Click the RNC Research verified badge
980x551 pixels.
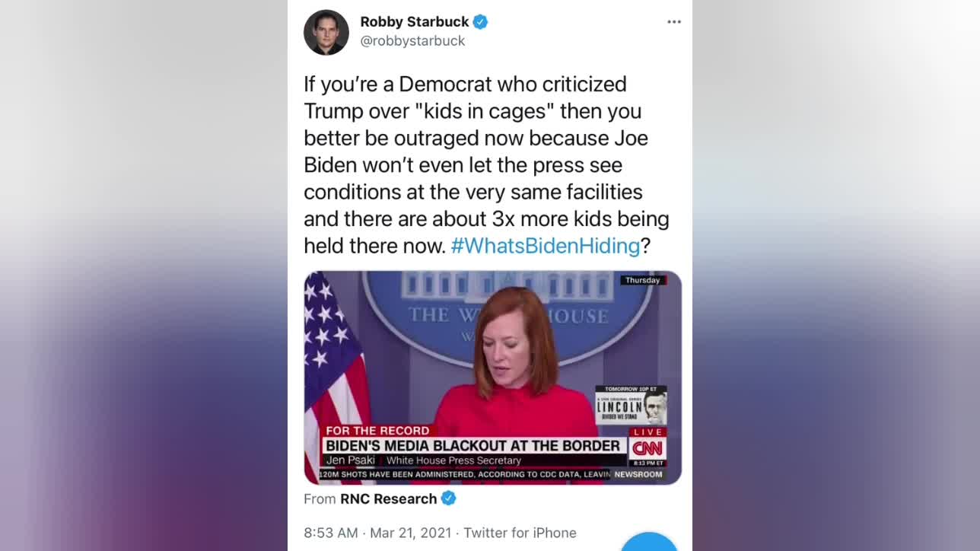(x=449, y=498)
